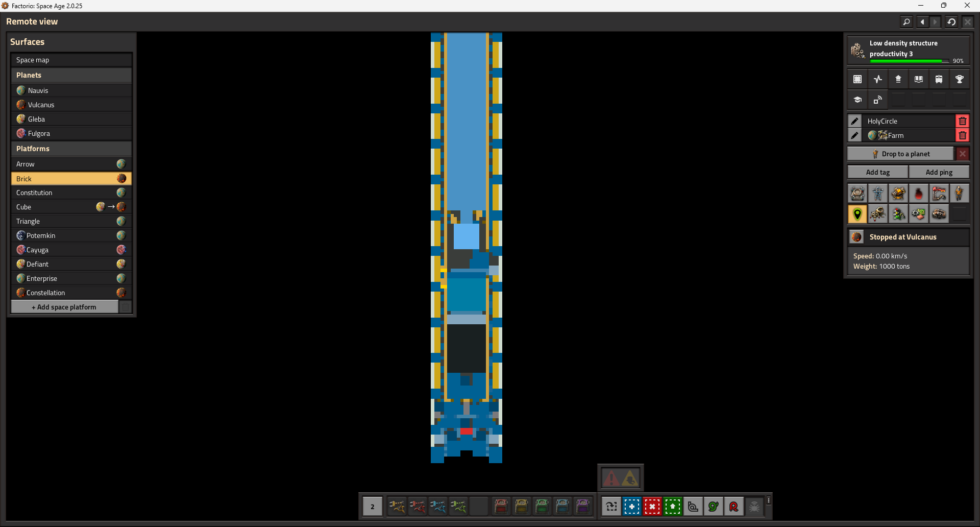Toggle the electric pole network overlay

(x=877, y=194)
